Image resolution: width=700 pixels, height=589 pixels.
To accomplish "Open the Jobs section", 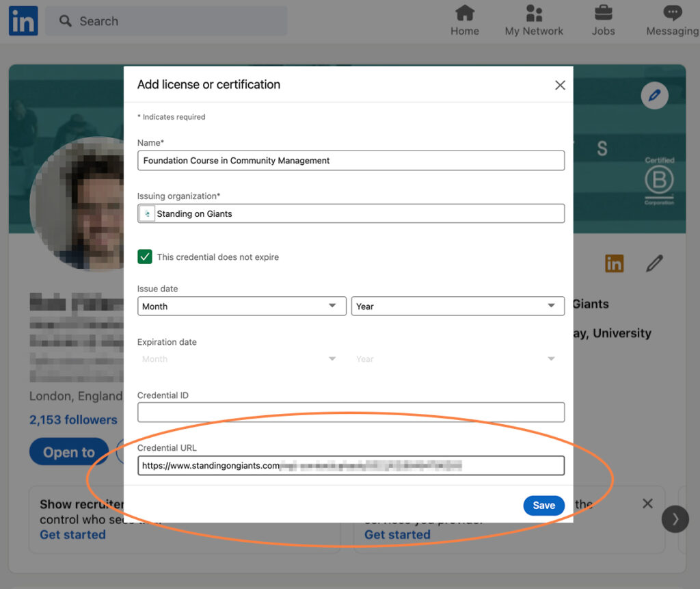I will coord(603,21).
